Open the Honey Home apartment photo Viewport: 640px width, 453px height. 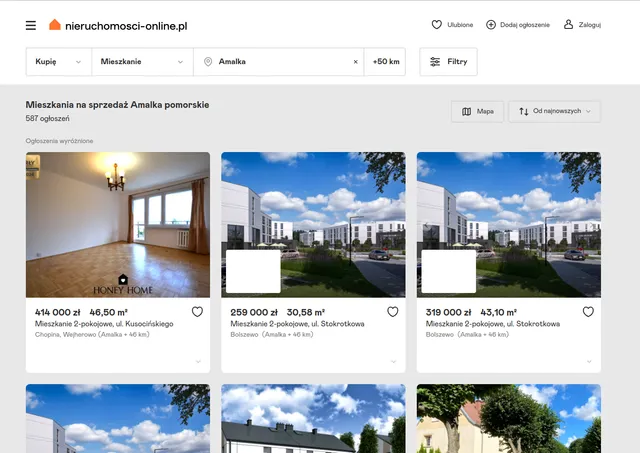[118, 224]
